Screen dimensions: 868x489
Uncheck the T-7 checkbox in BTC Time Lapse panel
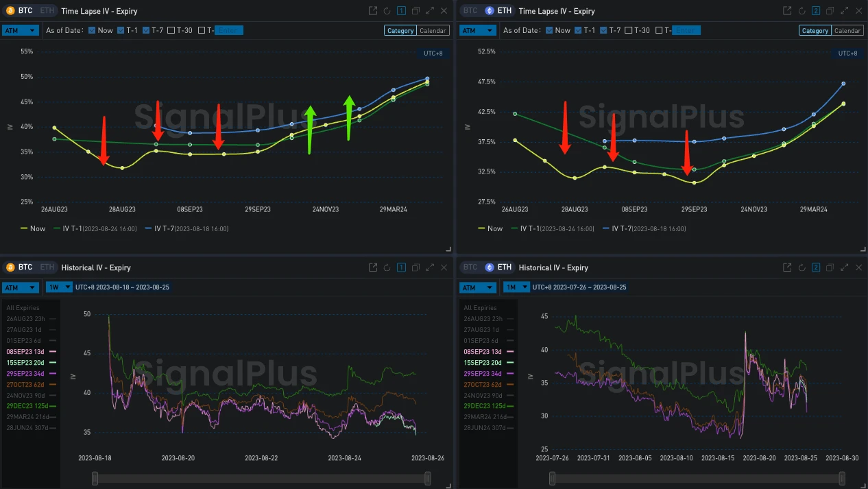tap(146, 30)
